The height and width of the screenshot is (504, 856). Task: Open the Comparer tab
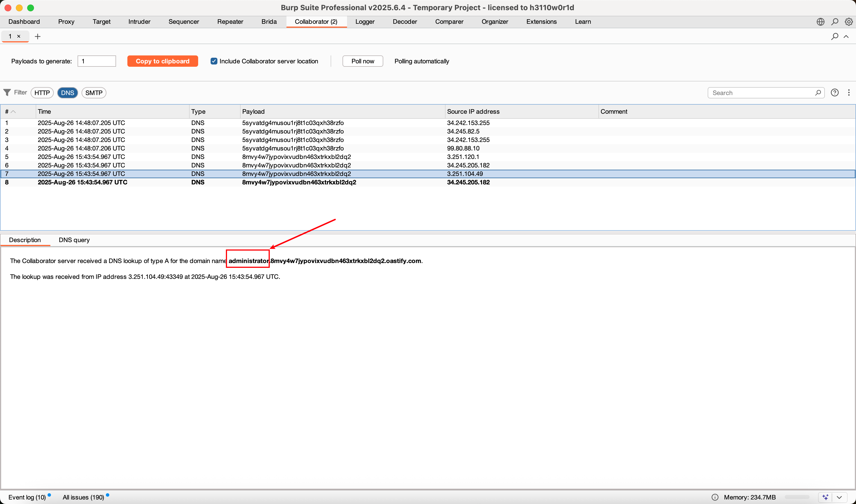449,22
